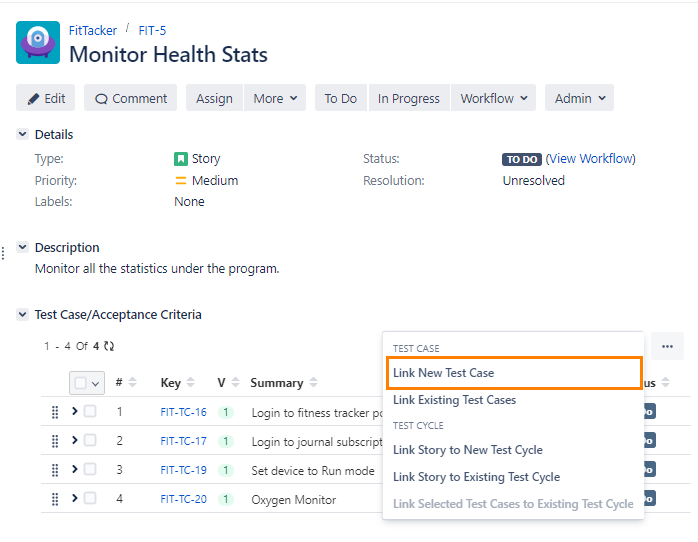Open the Admin dropdown
The width and height of the screenshot is (698, 542).
coord(580,98)
